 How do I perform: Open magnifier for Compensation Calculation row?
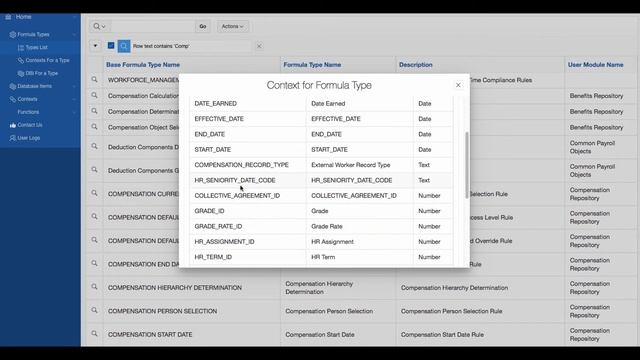pos(94,95)
